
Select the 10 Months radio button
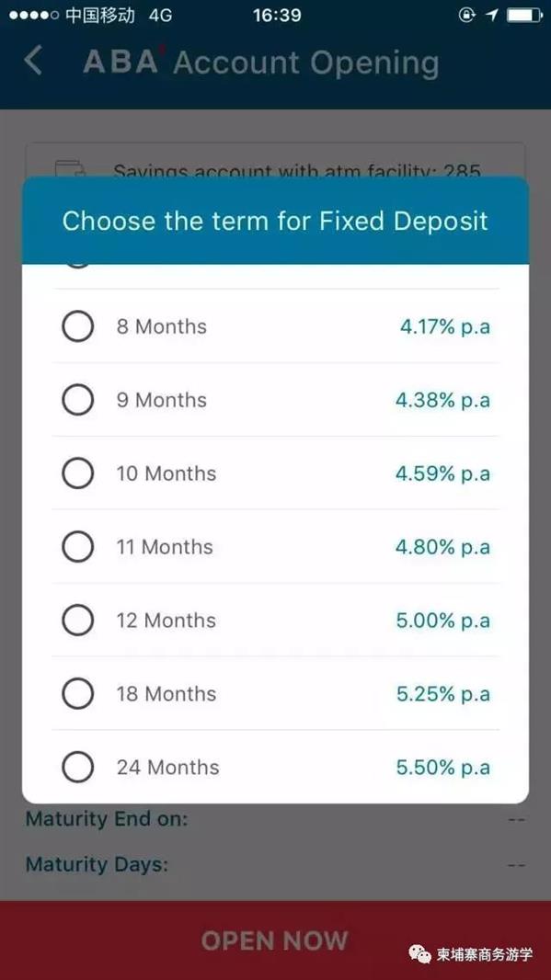click(x=77, y=473)
